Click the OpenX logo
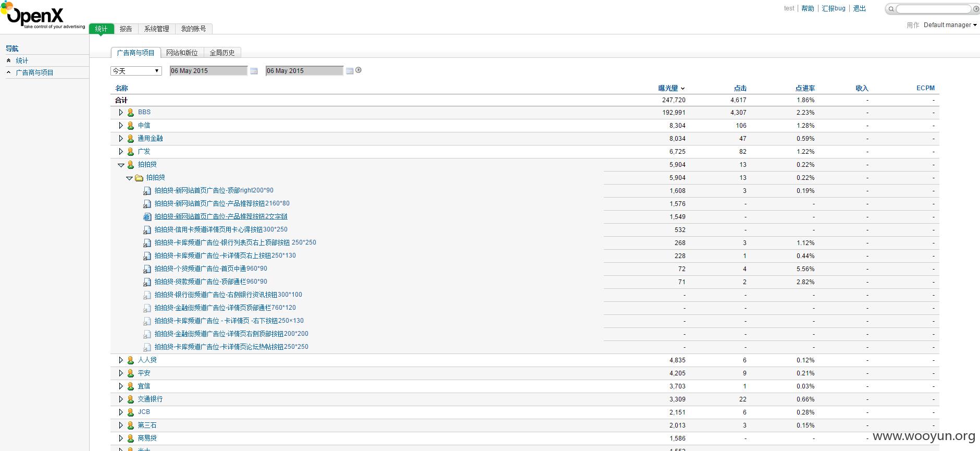 pyautogui.click(x=43, y=16)
